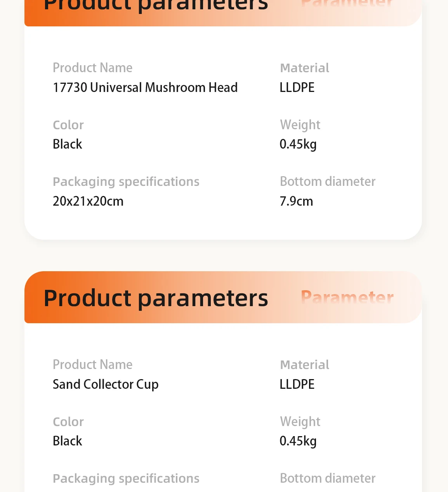Select LLDPE material in the first card
448x492 pixels.
[297, 87]
